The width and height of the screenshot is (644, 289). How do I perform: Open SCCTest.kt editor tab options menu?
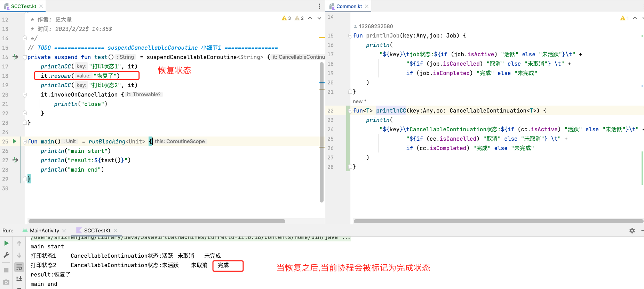(x=319, y=6)
